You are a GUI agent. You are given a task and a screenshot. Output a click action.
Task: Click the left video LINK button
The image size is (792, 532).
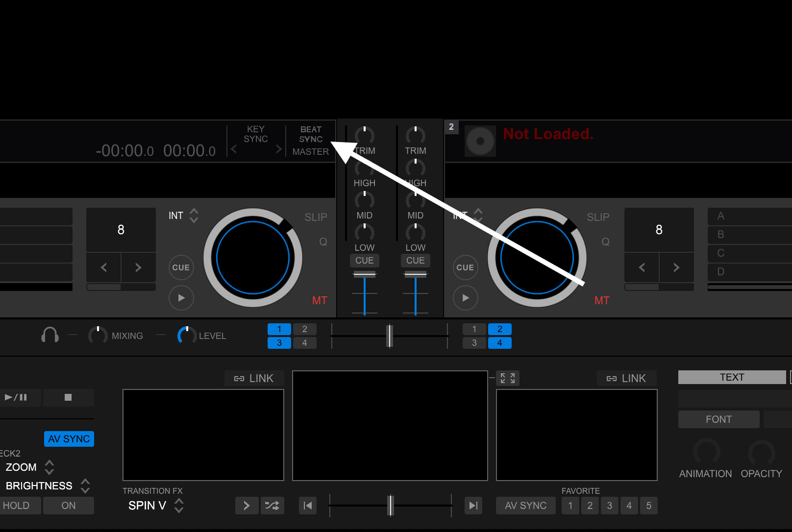[254, 378]
